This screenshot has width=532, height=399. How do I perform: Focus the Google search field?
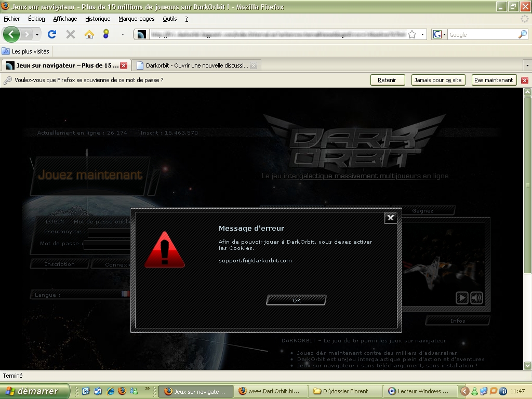[x=483, y=35]
